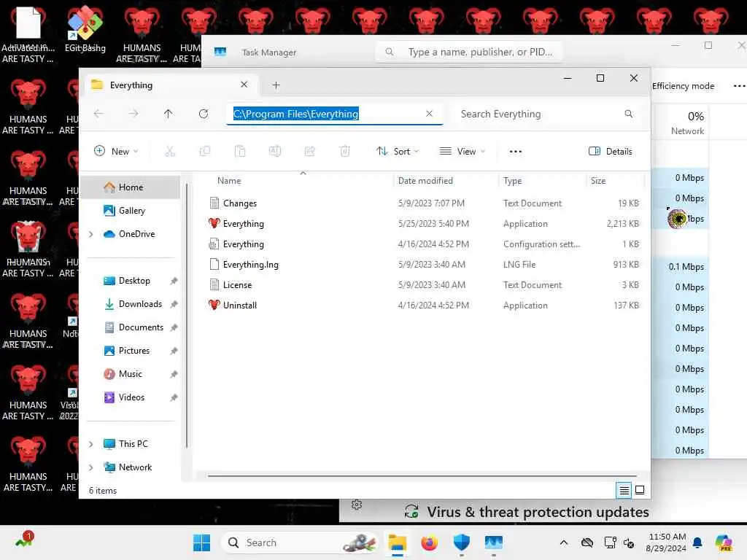Open the Windows Start menu
The width and height of the screenshot is (747, 560).
coord(201,542)
